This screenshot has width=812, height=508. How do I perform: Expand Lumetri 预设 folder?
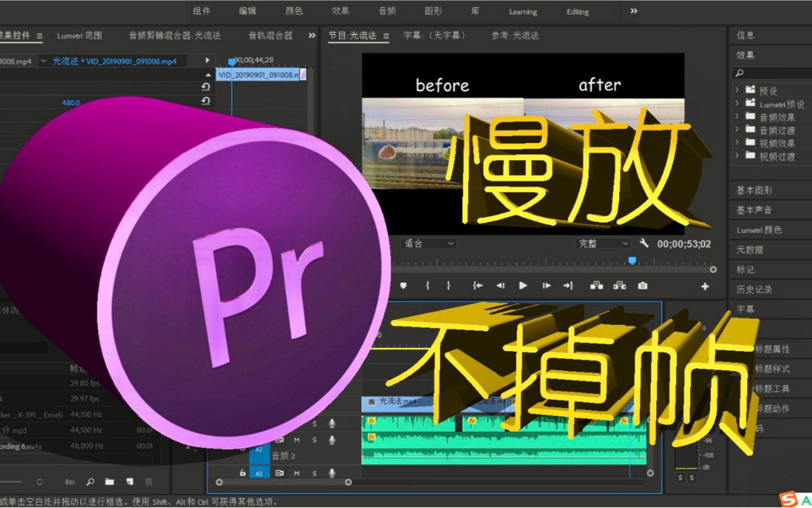[x=737, y=103]
